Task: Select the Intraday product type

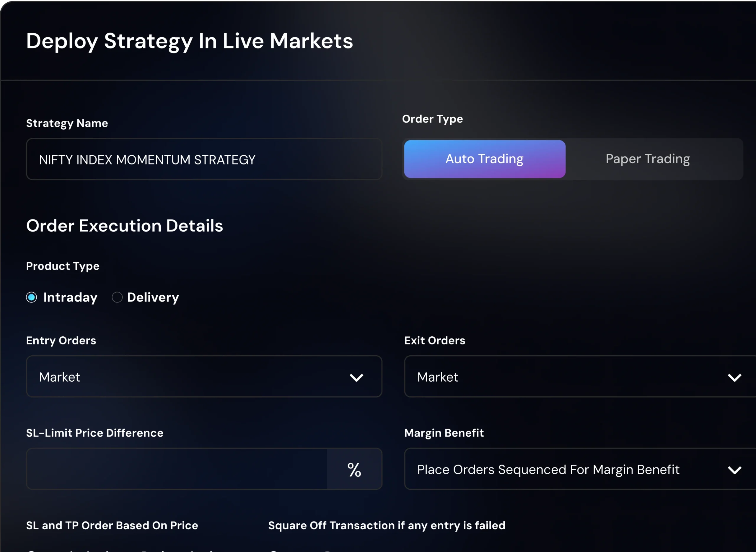Action: point(32,297)
